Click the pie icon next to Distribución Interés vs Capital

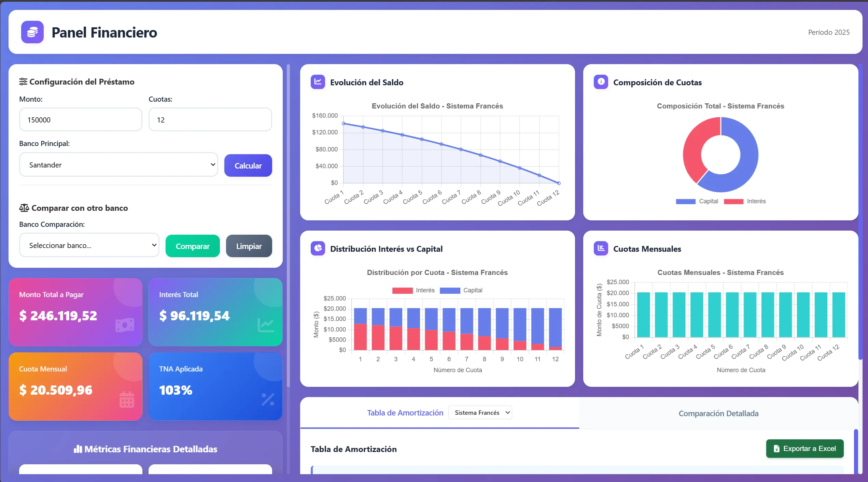tap(318, 248)
